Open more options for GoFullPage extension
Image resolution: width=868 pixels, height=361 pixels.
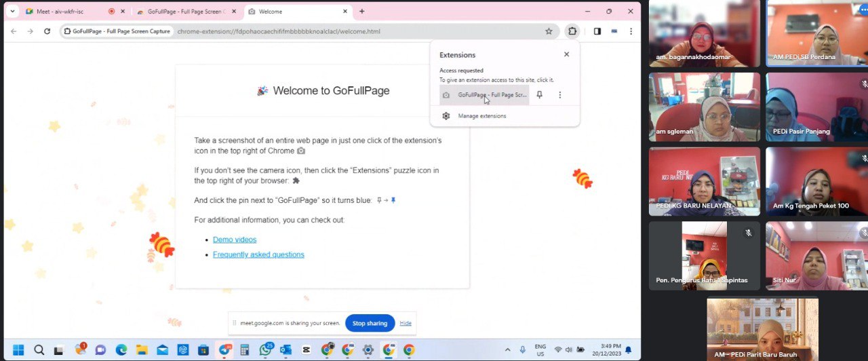pyautogui.click(x=559, y=95)
